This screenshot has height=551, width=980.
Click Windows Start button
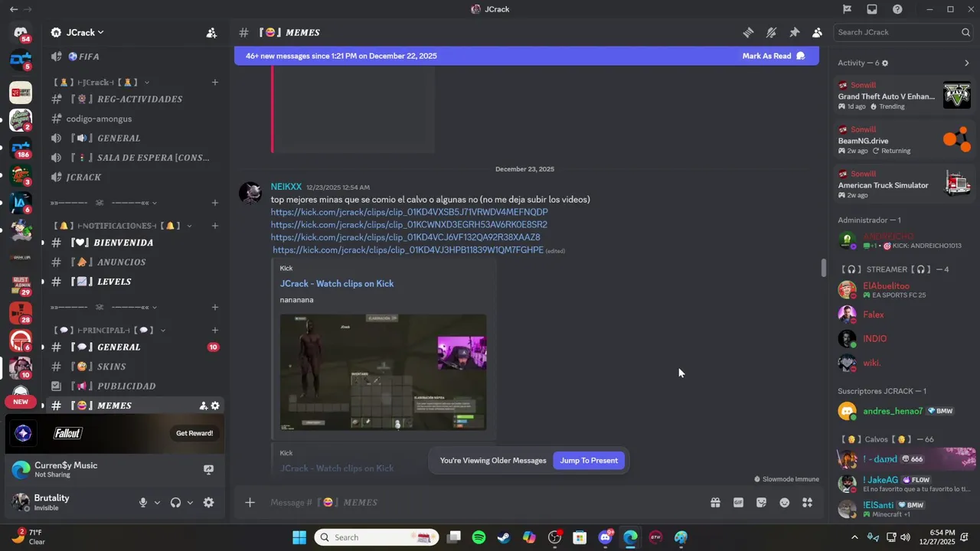(x=299, y=537)
